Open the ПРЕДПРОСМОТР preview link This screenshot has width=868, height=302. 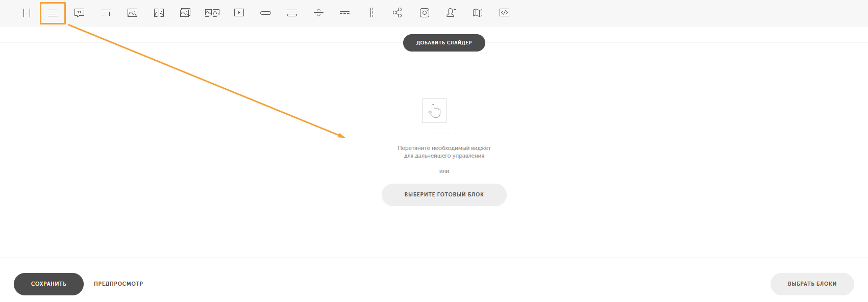pos(118,284)
